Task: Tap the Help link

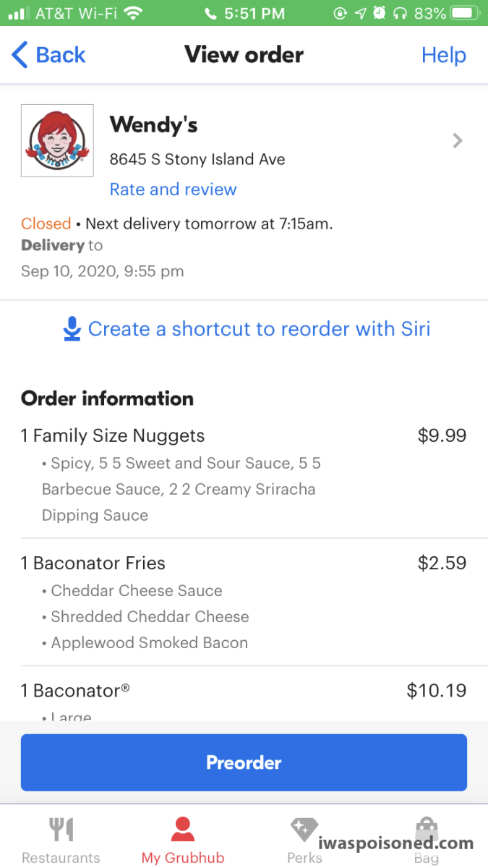Action: pyautogui.click(x=443, y=55)
